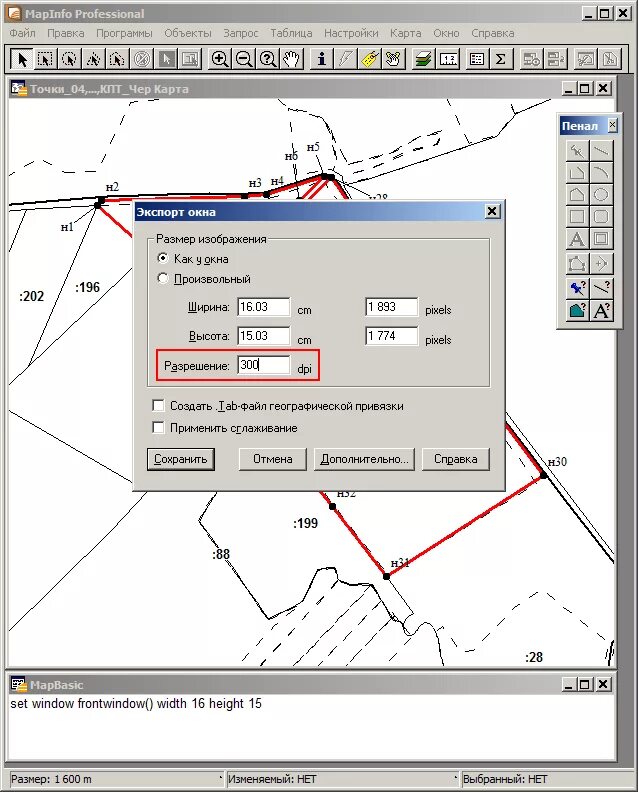Image resolution: width=638 pixels, height=792 pixels.
Task: Select Add Node tool in Пенал
Action: (601, 264)
